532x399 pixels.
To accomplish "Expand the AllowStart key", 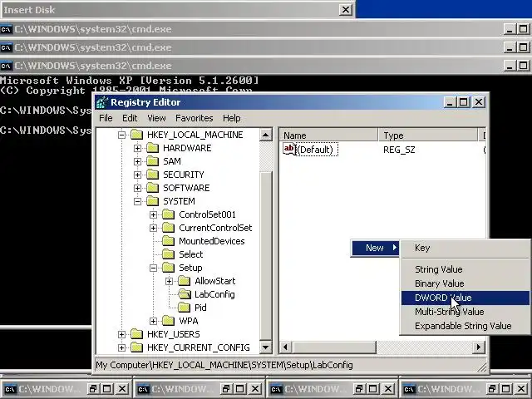I will pos(169,281).
